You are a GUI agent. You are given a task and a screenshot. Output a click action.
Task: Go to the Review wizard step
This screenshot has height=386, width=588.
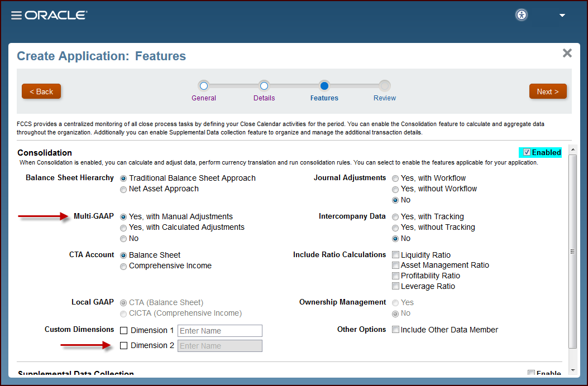[x=384, y=98]
